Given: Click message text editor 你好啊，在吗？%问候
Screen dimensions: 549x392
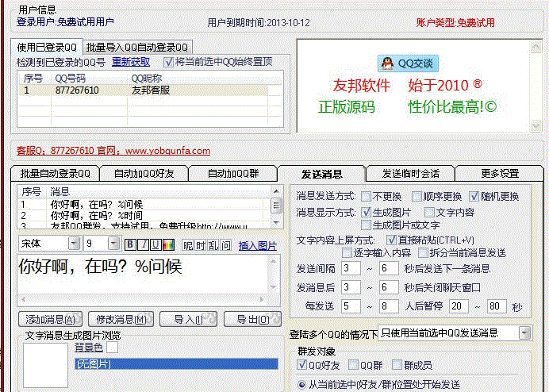Looking at the screenshot, I should pyautogui.click(x=143, y=274).
